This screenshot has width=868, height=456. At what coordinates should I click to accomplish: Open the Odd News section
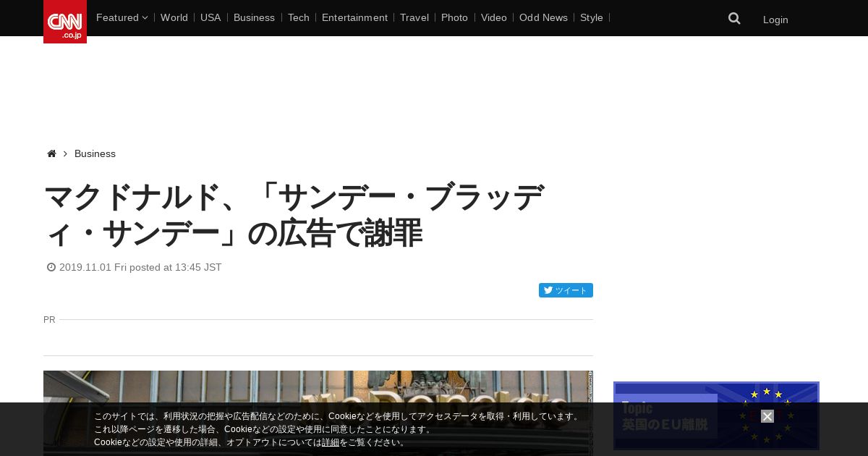point(543,17)
